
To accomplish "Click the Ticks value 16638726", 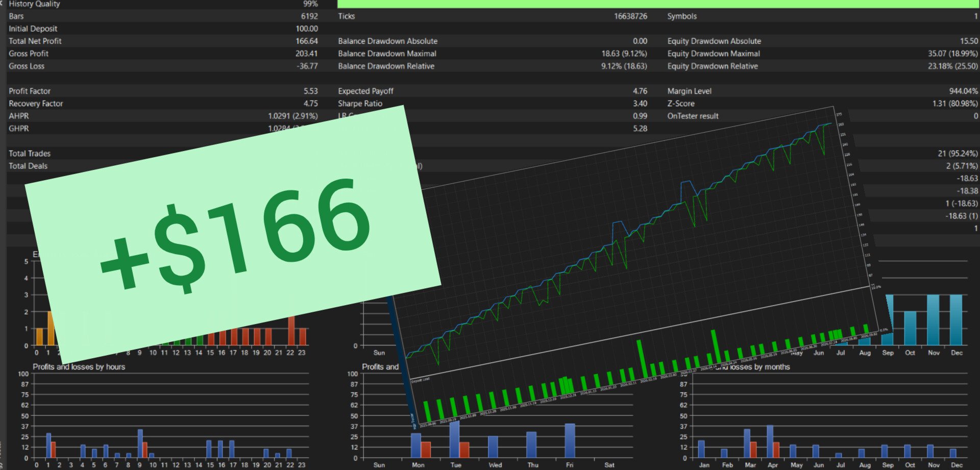I will point(630,16).
